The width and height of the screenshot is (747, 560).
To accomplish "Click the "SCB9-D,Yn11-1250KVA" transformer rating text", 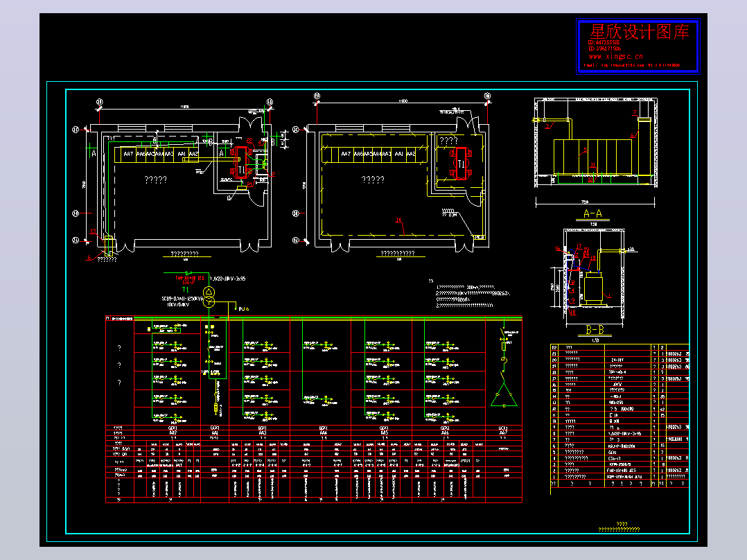I will point(182,299).
